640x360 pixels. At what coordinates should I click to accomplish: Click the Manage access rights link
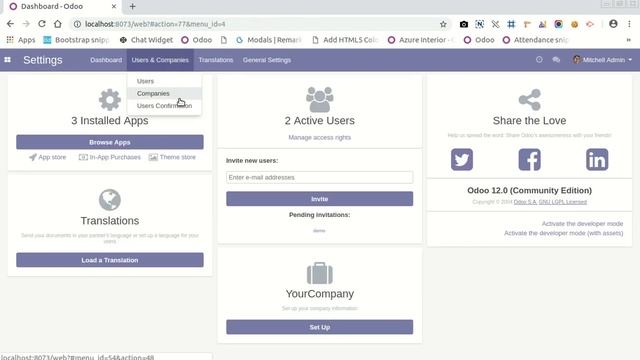320,138
